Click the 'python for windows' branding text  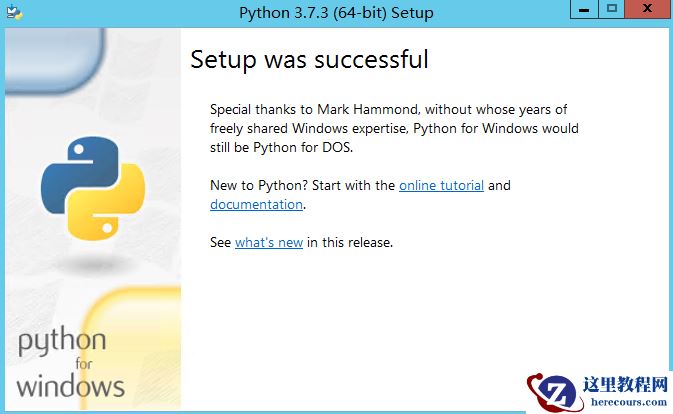pyautogui.click(x=70, y=364)
